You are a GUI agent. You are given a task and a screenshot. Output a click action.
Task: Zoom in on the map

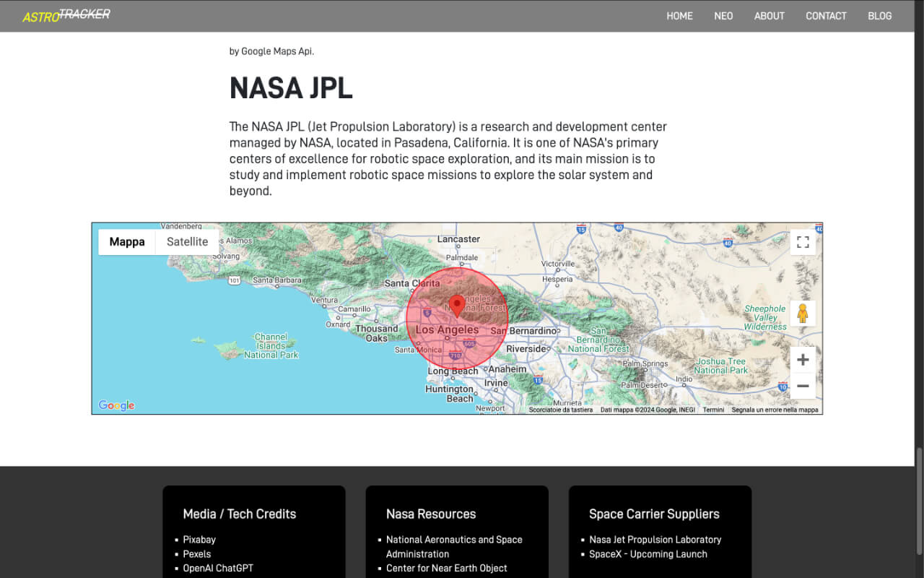tap(803, 359)
